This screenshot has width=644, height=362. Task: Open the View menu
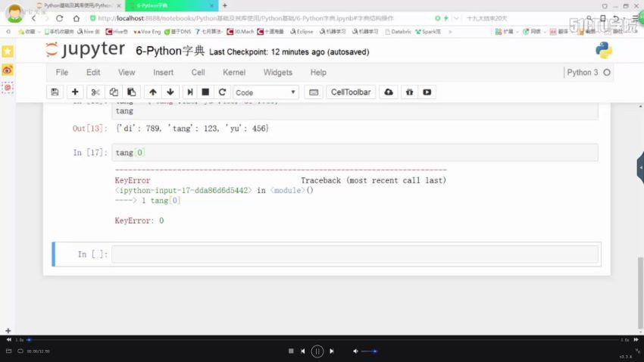click(127, 73)
